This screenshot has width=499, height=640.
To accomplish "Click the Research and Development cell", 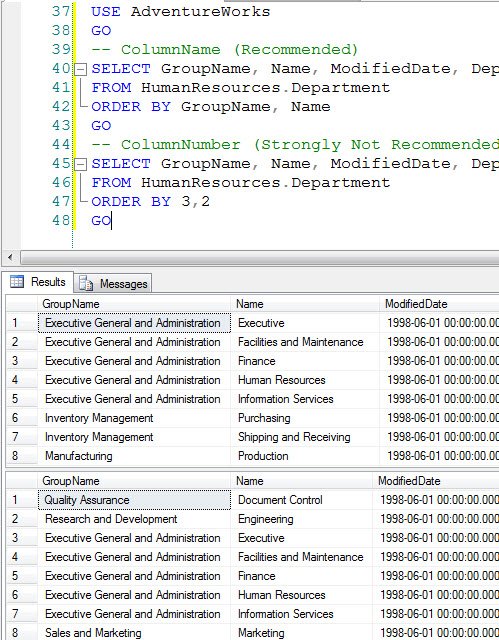I will pos(134,519).
